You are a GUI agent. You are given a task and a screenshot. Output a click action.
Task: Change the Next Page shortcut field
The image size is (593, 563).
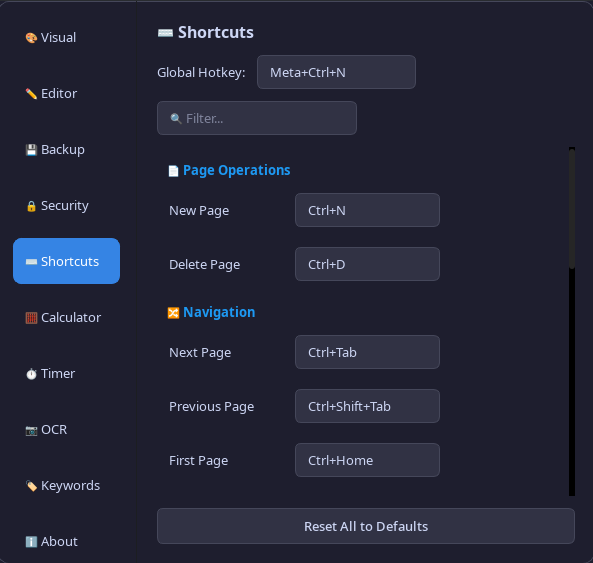[x=367, y=352]
